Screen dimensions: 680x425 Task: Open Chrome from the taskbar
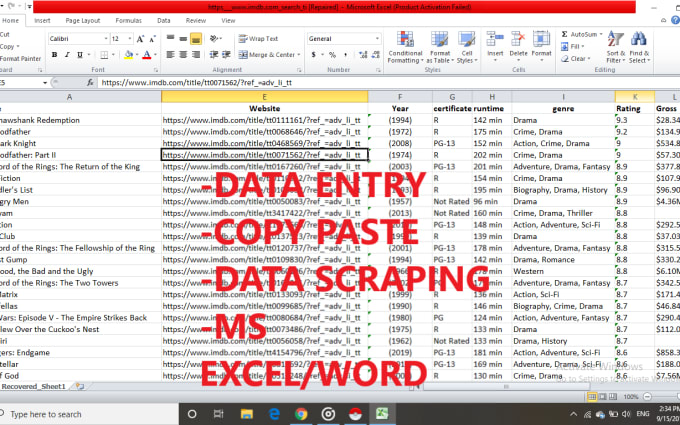point(301,414)
